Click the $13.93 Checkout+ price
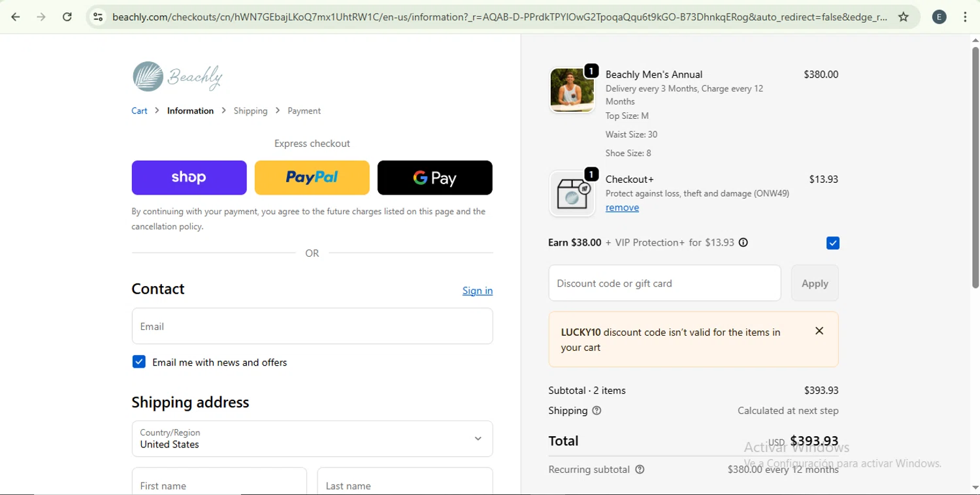This screenshot has width=980, height=495. (823, 179)
